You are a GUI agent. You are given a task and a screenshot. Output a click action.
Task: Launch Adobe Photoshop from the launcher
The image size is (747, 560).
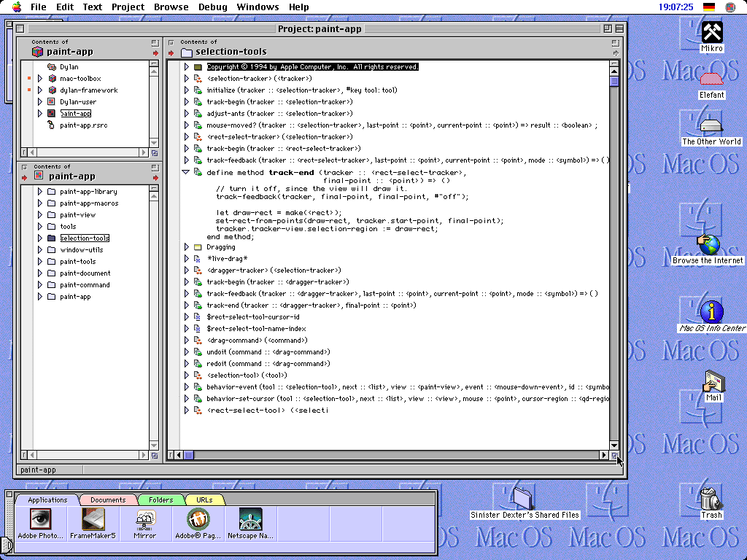pyautogui.click(x=41, y=519)
